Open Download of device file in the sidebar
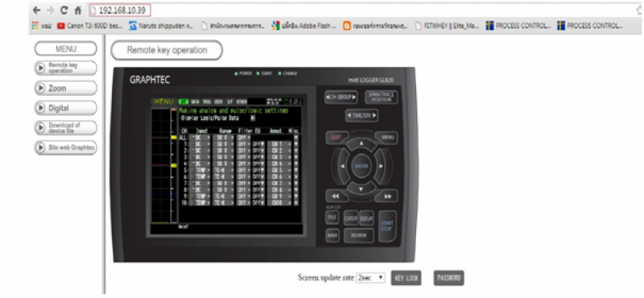 pos(66,128)
